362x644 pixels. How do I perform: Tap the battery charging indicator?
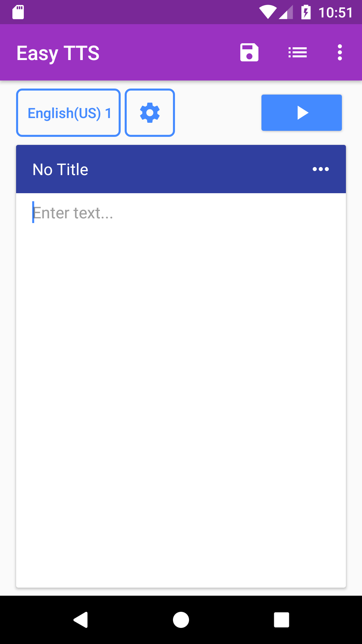(306, 12)
